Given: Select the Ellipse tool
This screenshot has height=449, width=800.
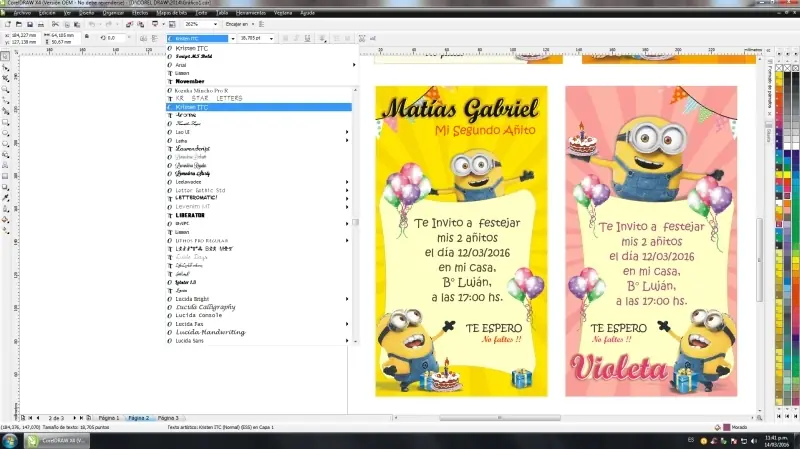Looking at the screenshot, I should (x=6, y=133).
